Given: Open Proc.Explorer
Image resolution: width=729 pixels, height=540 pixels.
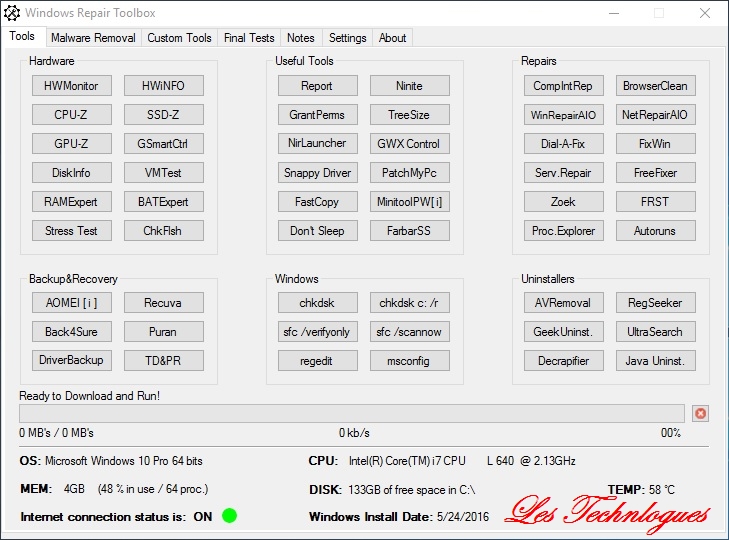Looking at the screenshot, I should tap(563, 231).
